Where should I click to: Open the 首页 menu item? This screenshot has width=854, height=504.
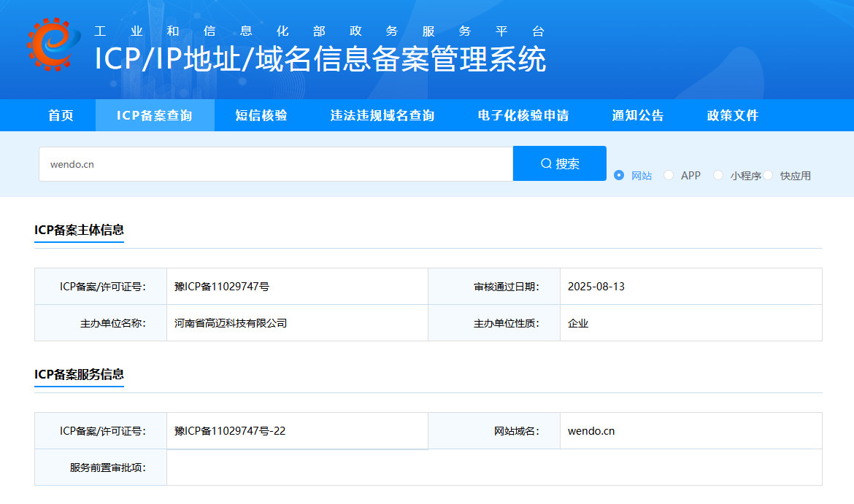pos(61,115)
